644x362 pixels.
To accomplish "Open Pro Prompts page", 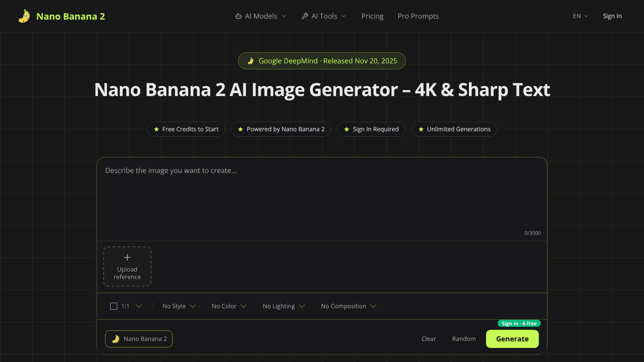I will 418,16.
